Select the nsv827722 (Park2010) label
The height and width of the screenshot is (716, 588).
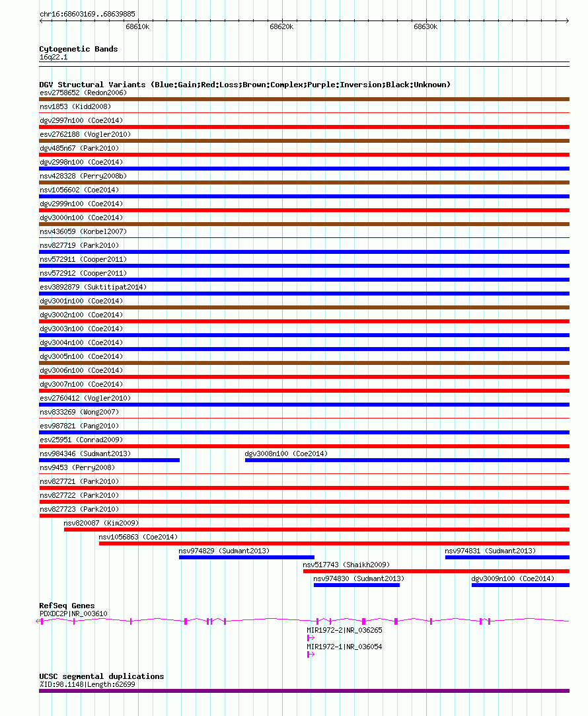click(x=79, y=495)
